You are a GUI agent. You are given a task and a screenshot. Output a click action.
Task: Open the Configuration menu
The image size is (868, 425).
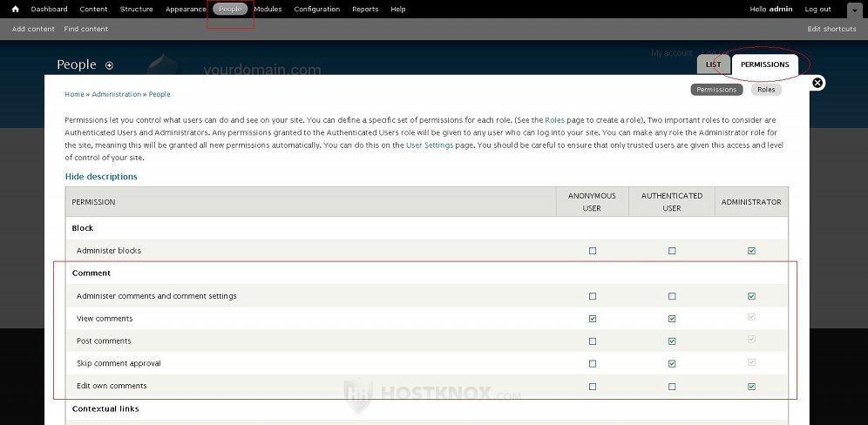[x=317, y=9]
